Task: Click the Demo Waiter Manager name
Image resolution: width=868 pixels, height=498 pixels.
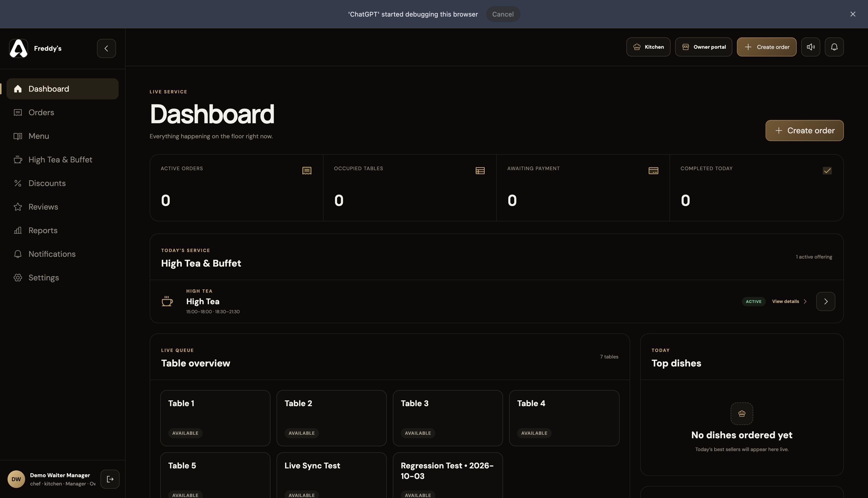Action: pos(60,475)
